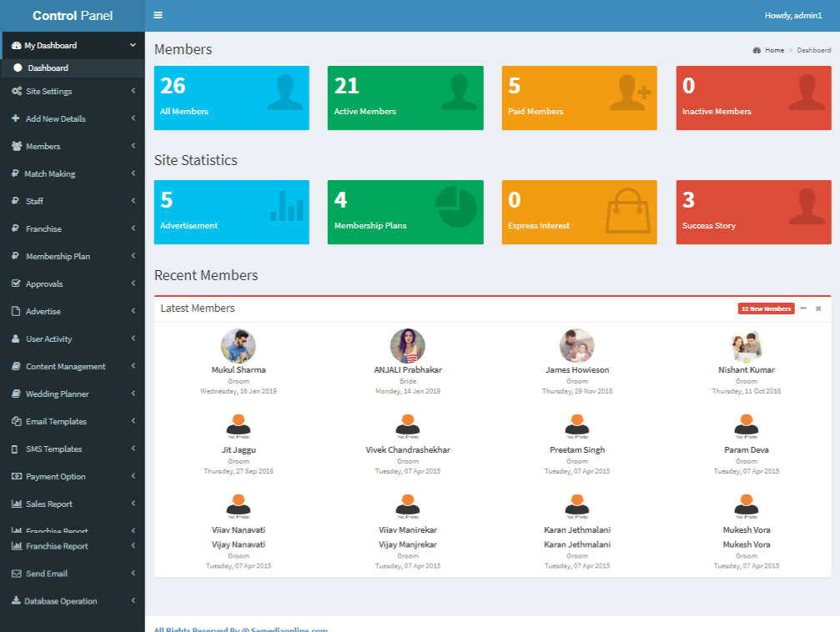This screenshot has height=632, width=840.
Task: Open the All Members blue stat card
Action: [231, 98]
